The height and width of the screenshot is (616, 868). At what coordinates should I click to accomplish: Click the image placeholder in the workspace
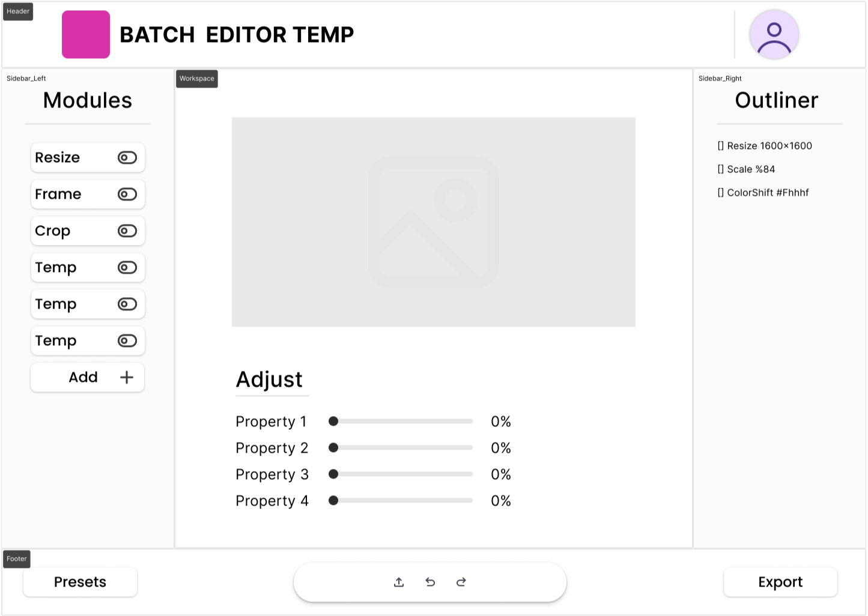433,222
